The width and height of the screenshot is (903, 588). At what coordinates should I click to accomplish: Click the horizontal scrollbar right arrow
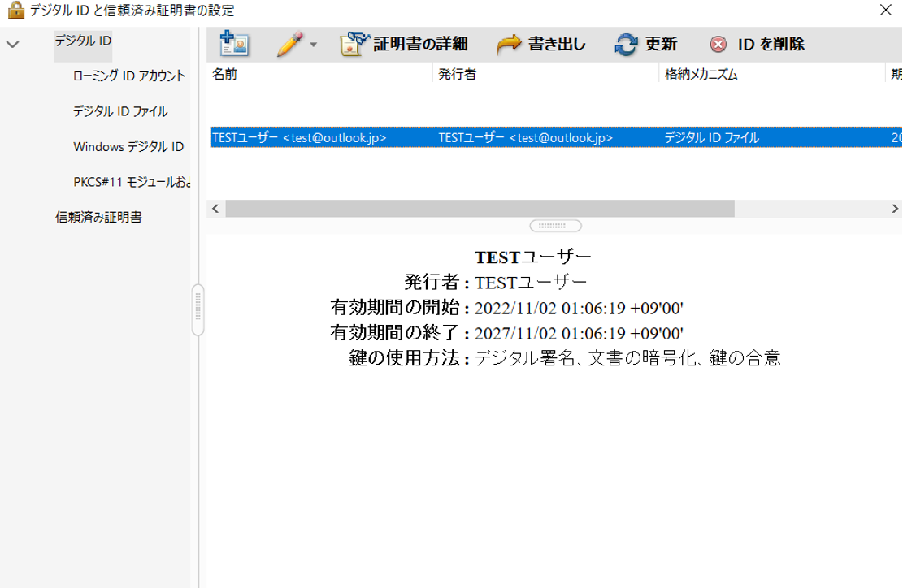(x=895, y=208)
